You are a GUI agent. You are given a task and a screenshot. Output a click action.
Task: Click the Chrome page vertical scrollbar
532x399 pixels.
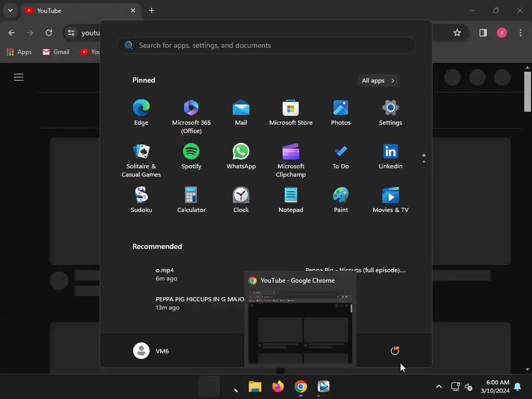(527, 91)
